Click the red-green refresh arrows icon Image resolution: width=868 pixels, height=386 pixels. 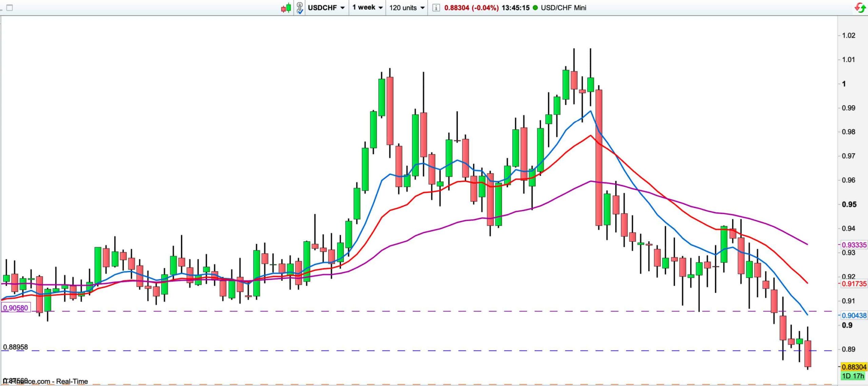860,7
